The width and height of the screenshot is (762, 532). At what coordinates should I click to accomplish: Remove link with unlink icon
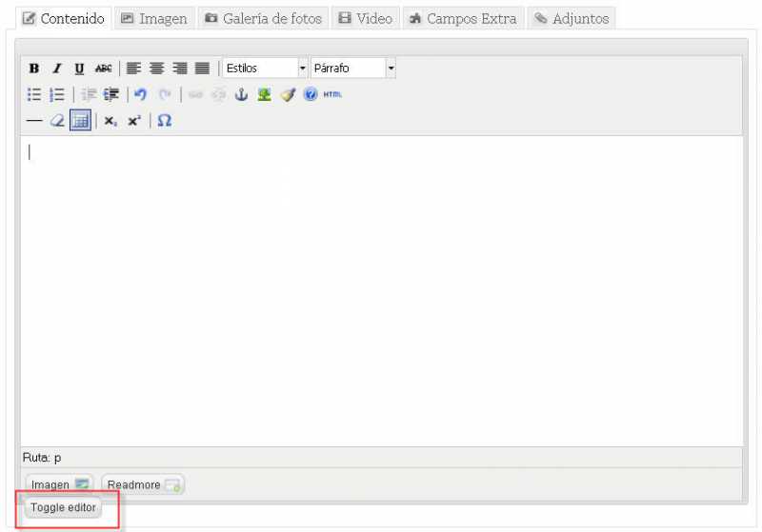(219, 94)
